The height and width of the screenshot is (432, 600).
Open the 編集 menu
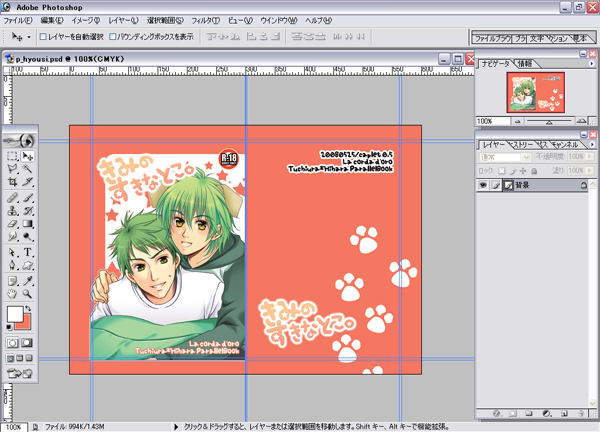[x=52, y=21]
